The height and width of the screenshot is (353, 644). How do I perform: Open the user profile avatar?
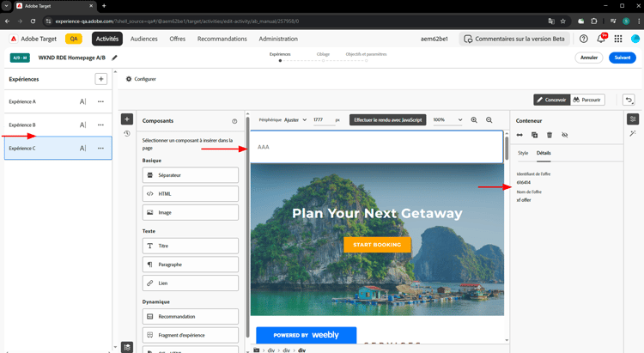[x=635, y=39]
